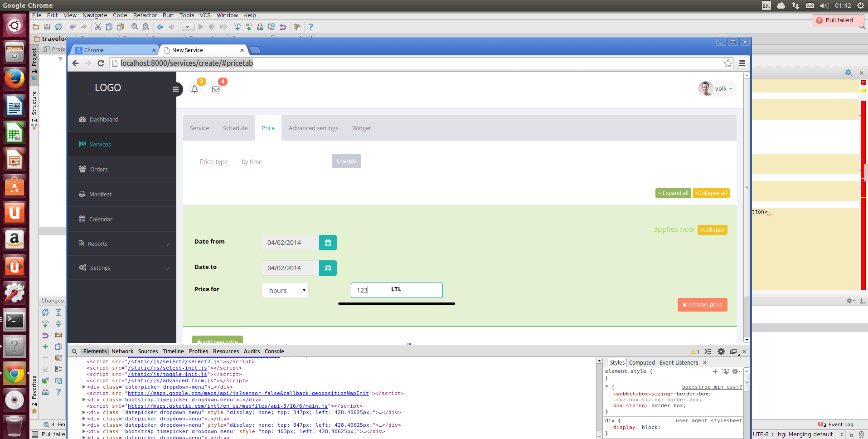Click IDE VCS commit changes icon

249,27
